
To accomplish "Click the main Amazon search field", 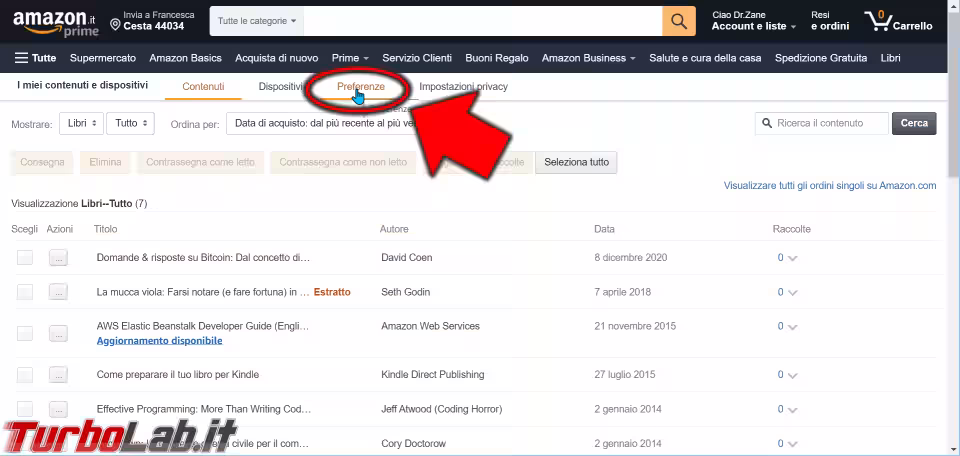I will point(483,21).
